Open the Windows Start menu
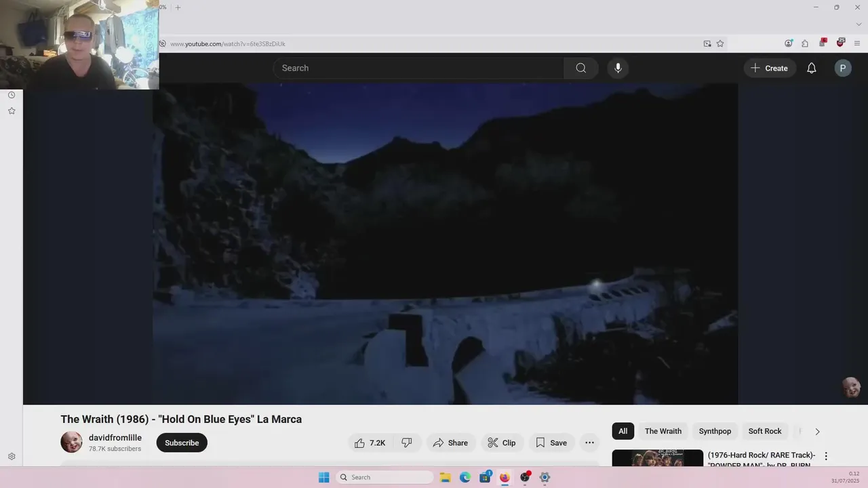Viewport: 868px width, 488px height. 323,477
